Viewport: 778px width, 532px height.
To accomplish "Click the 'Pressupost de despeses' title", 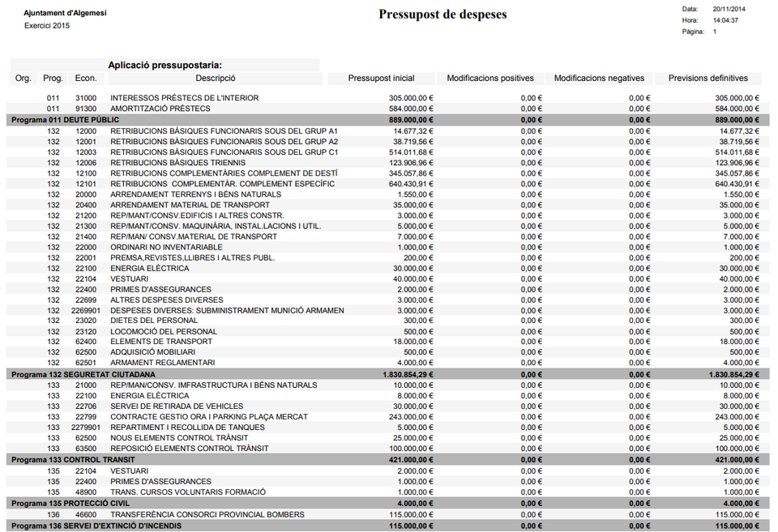I will [x=442, y=15].
